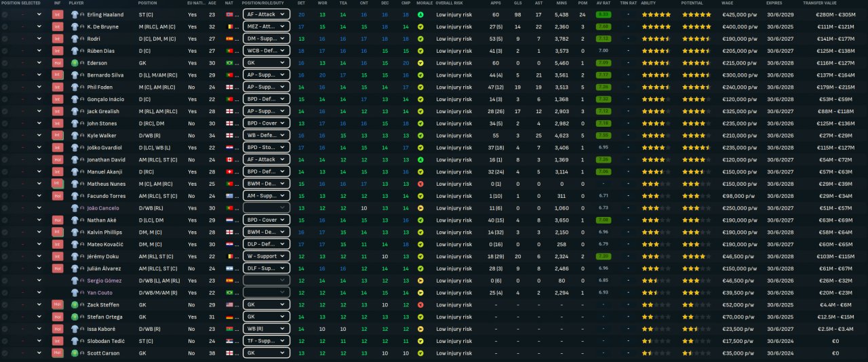
Task: Click Stefan Ortega's Germany flag
Action: (x=229, y=317)
